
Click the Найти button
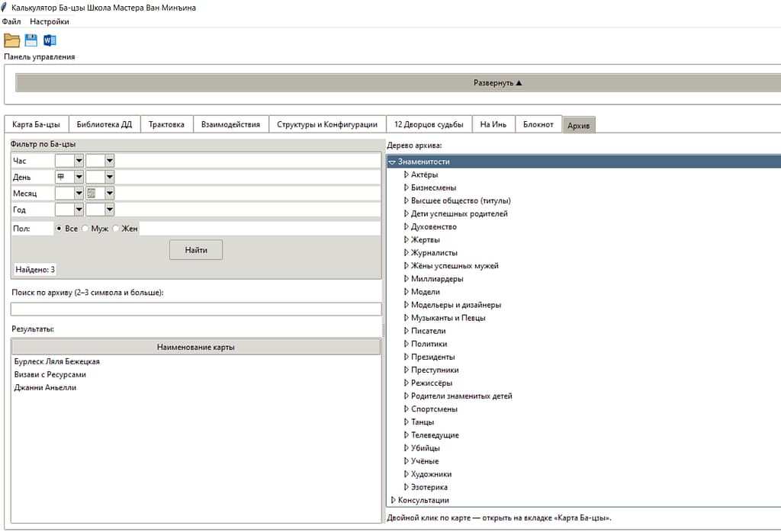pyautogui.click(x=196, y=250)
